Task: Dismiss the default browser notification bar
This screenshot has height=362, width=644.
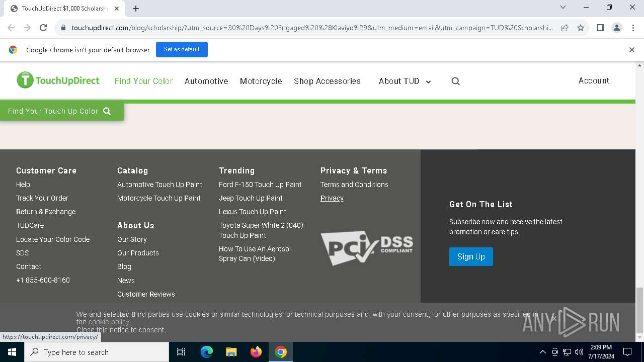Action: click(632, 49)
